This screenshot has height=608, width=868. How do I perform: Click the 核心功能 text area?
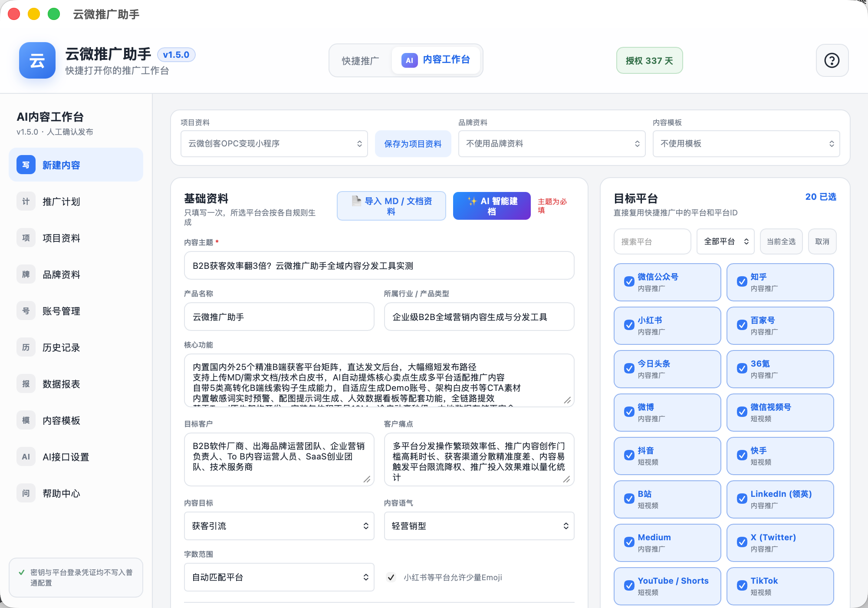[379, 380]
